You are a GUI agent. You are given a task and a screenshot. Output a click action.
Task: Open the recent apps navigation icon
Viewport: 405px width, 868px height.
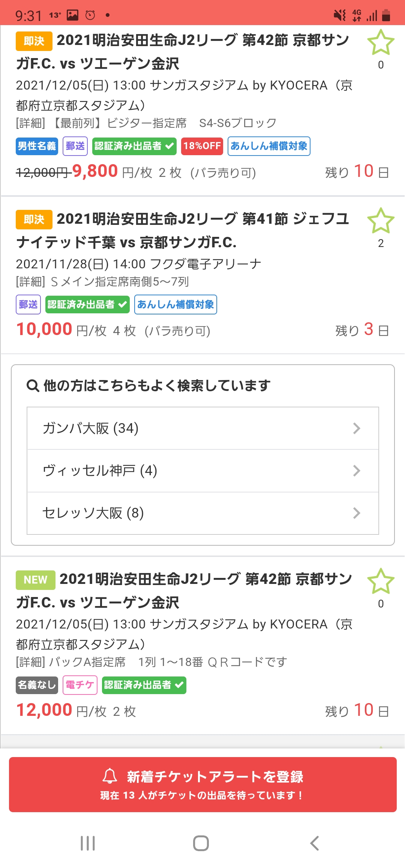[88, 843]
